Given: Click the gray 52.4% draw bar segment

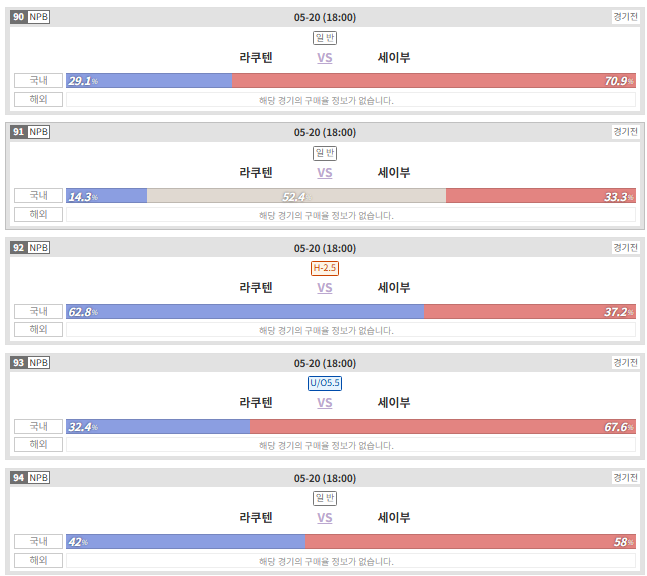Looking at the screenshot, I should [x=296, y=196].
